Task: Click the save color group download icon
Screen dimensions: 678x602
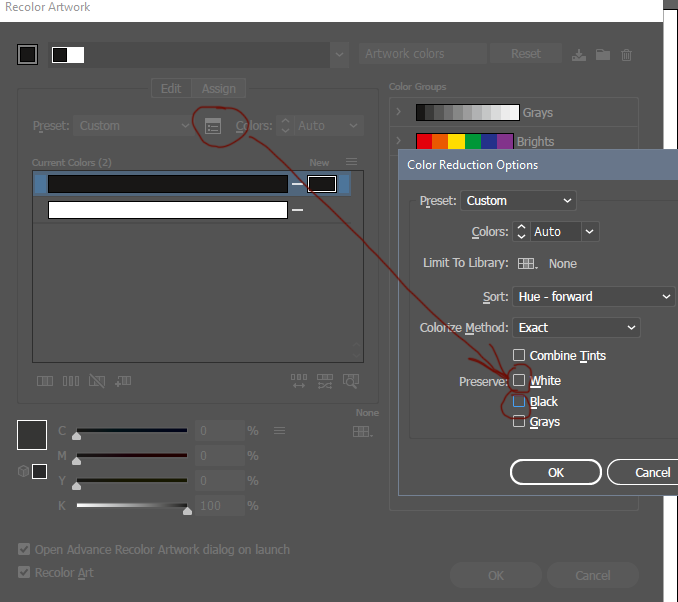Action: tap(579, 55)
